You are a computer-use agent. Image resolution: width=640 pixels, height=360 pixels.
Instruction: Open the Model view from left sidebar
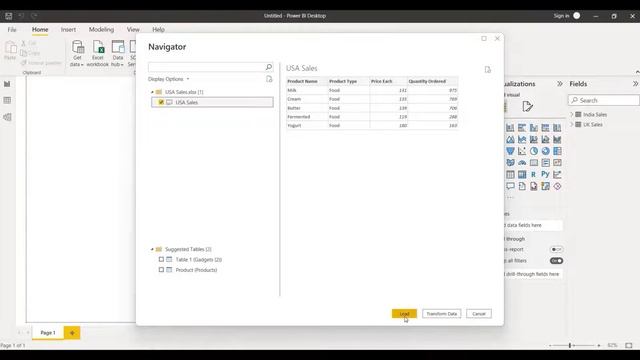(x=7, y=117)
